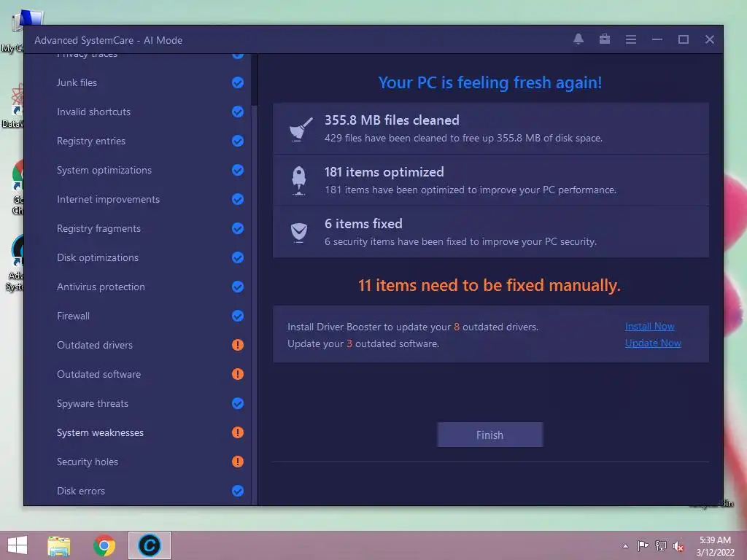
Task: Select System optimizations in the scan list
Action: [104, 170]
